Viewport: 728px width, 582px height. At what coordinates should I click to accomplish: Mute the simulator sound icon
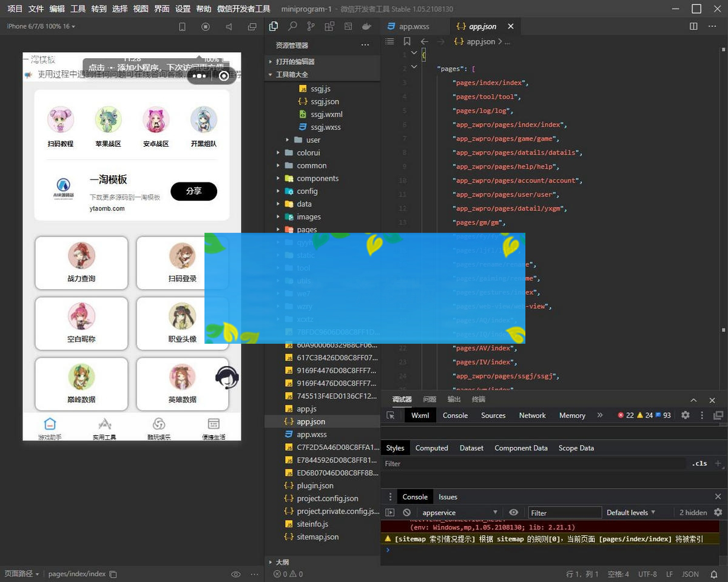[x=229, y=27]
